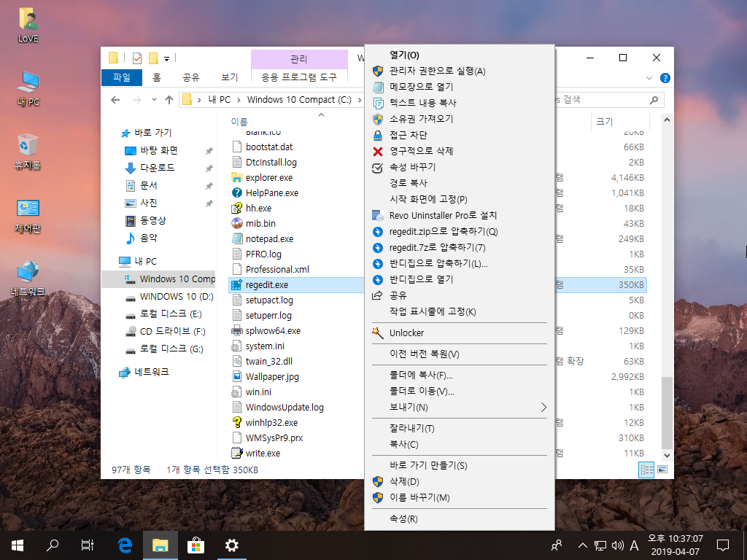Open the 휴지통 recycle bin icon
Image resolution: width=747 pixels, height=560 pixels.
[x=28, y=152]
